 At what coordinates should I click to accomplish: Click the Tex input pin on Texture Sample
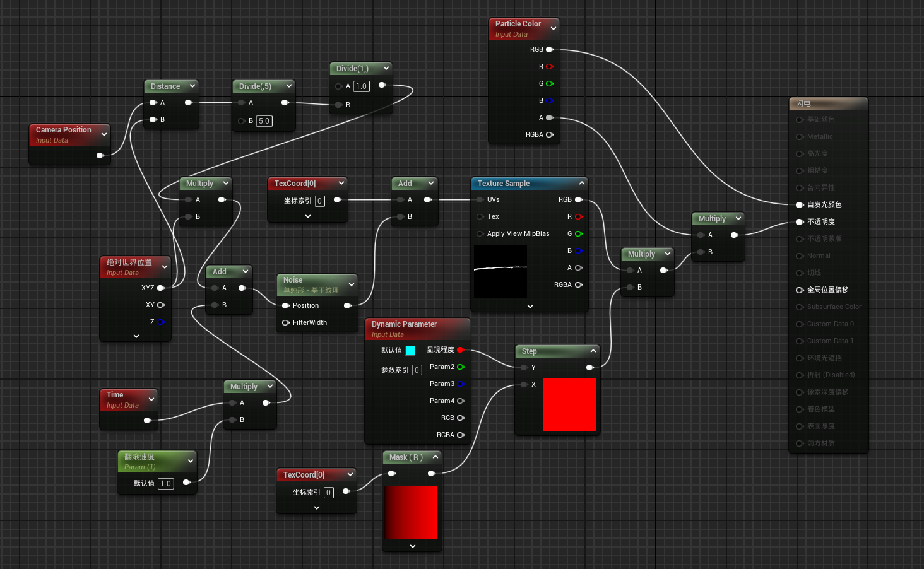tap(480, 216)
